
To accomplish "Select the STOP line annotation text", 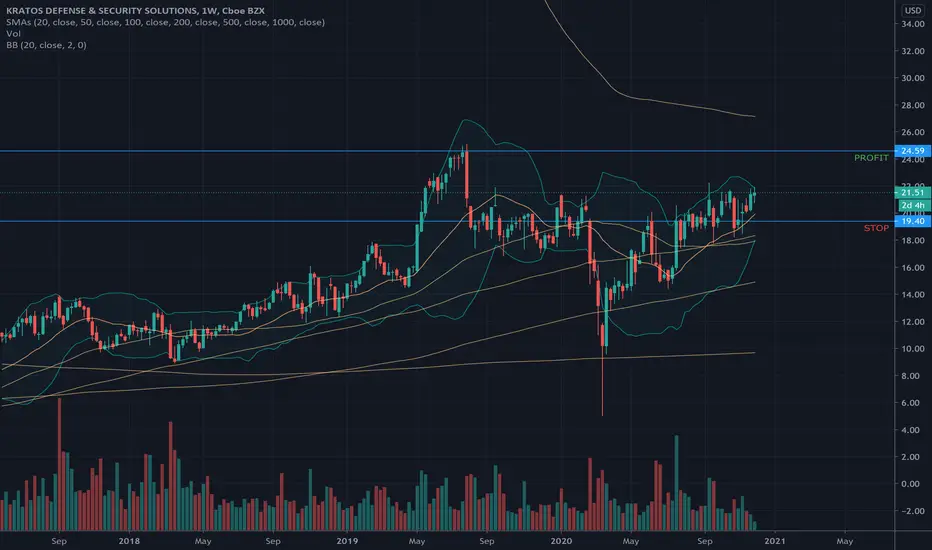I will (x=876, y=228).
